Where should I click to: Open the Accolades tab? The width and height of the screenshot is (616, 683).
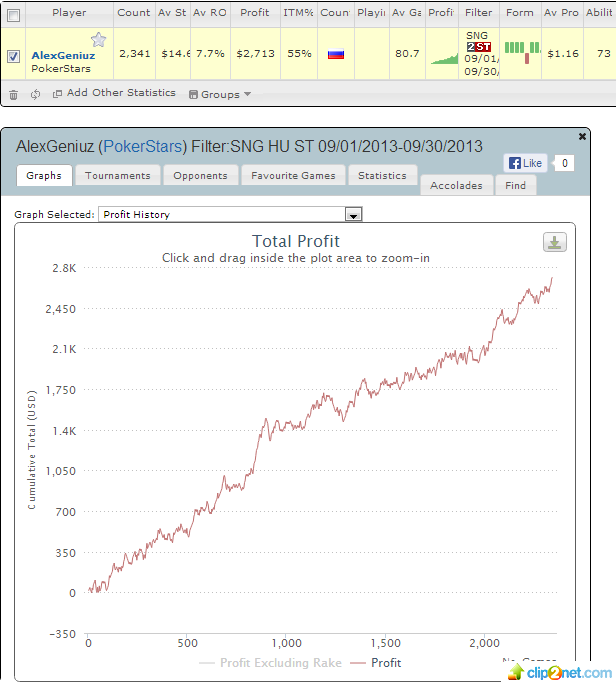click(456, 185)
